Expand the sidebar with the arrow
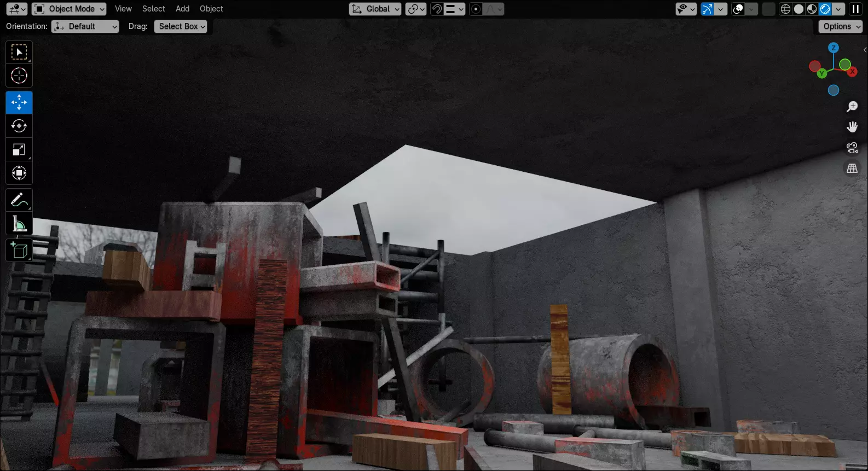 coord(865,50)
